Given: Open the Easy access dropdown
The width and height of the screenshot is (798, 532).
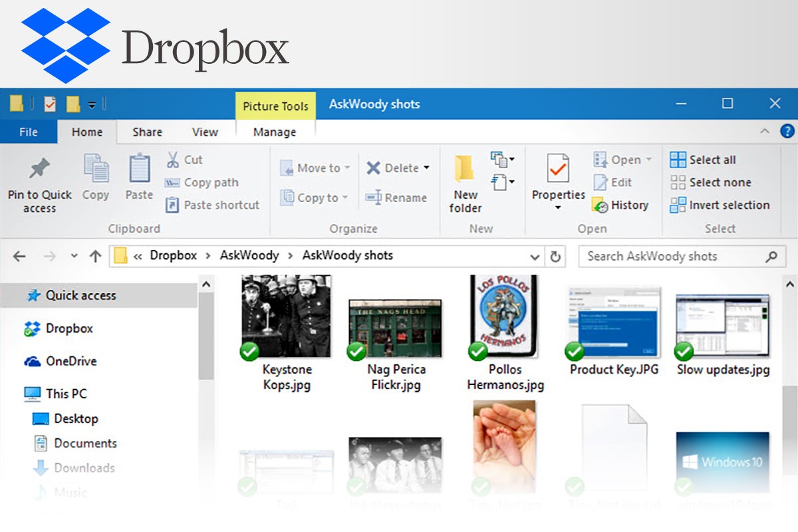Looking at the screenshot, I should [502, 182].
